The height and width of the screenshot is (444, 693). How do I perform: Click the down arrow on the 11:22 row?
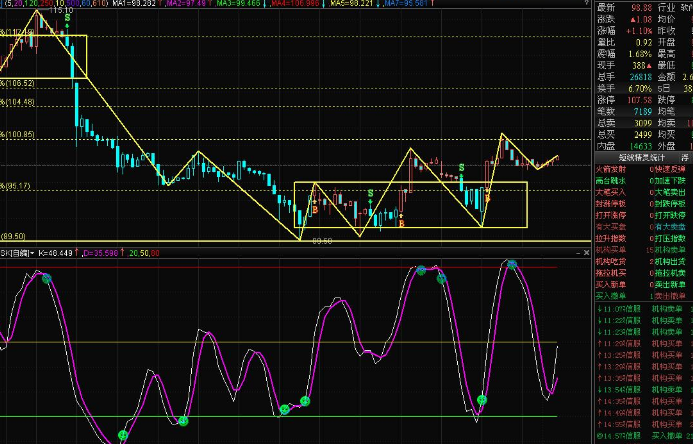pos(599,320)
